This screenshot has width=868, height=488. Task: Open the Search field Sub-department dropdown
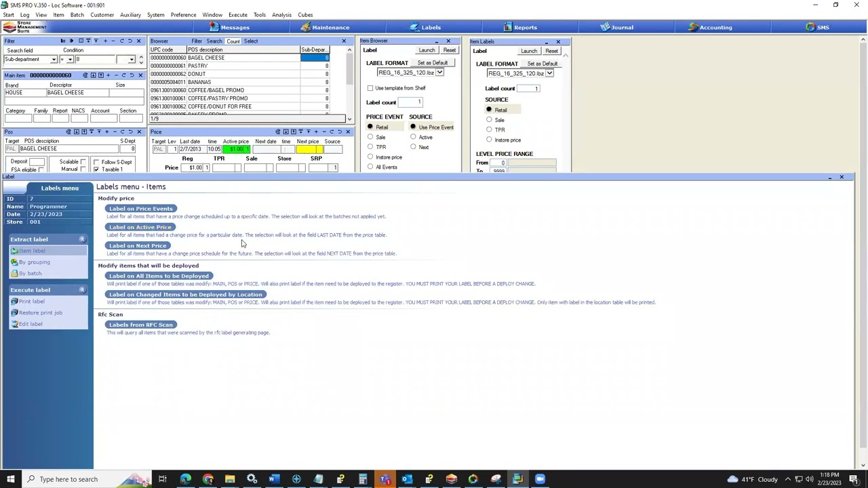54,60
